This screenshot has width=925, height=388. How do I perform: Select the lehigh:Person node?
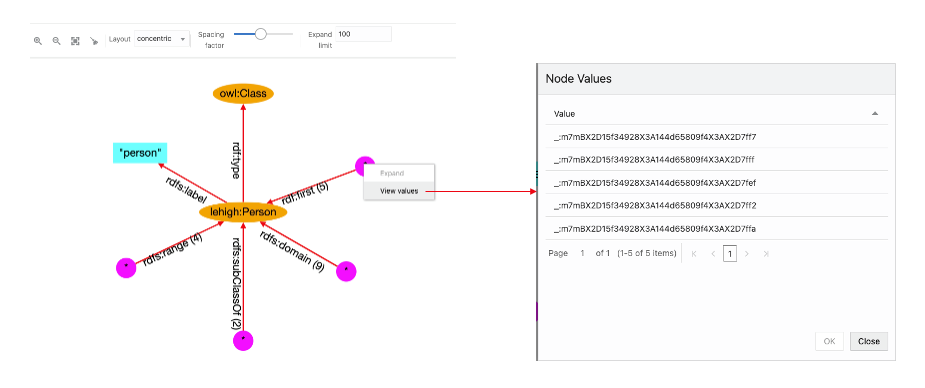pyautogui.click(x=243, y=211)
